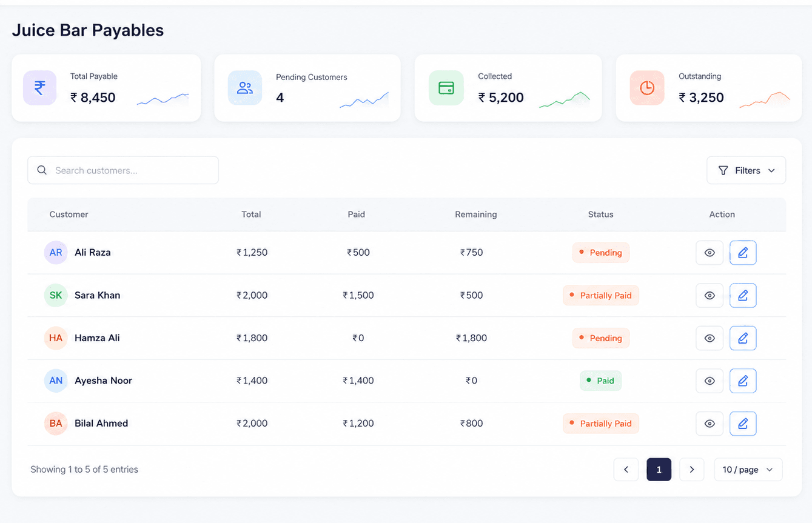Click the AN avatar for Ayesha Noor
This screenshot has height=523, width=812.
click(56, 381)
